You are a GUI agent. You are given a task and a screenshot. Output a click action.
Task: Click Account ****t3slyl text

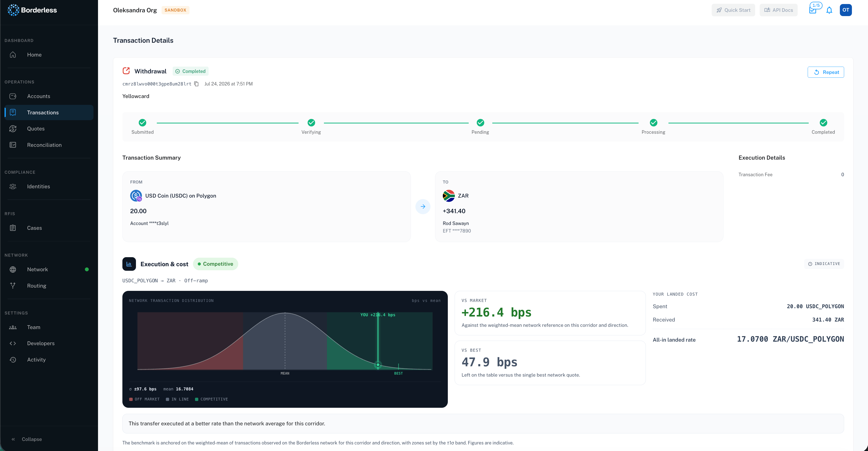149,223
